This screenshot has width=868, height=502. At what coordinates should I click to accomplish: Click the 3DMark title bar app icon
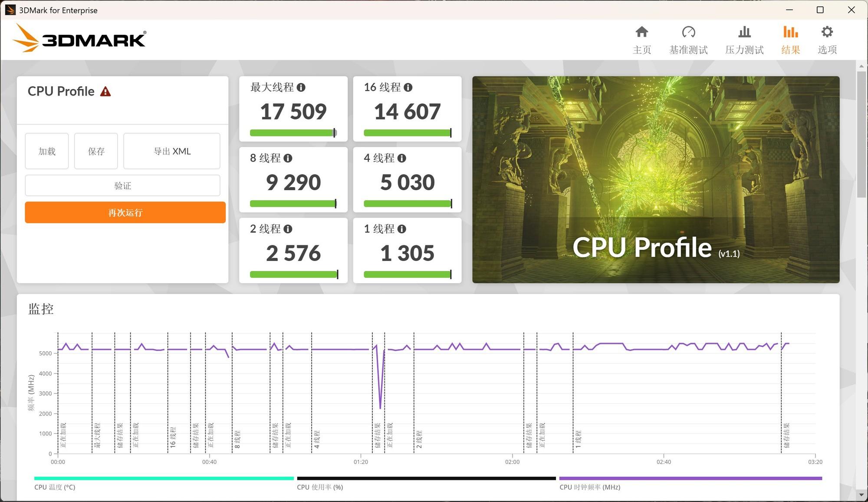10,10
